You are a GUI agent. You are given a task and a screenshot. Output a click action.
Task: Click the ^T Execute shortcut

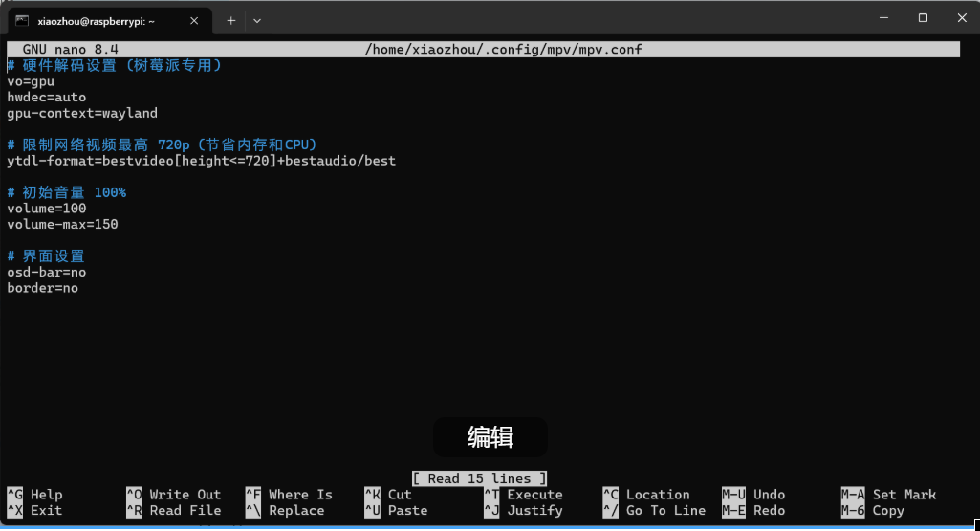[x=523, y=495]
